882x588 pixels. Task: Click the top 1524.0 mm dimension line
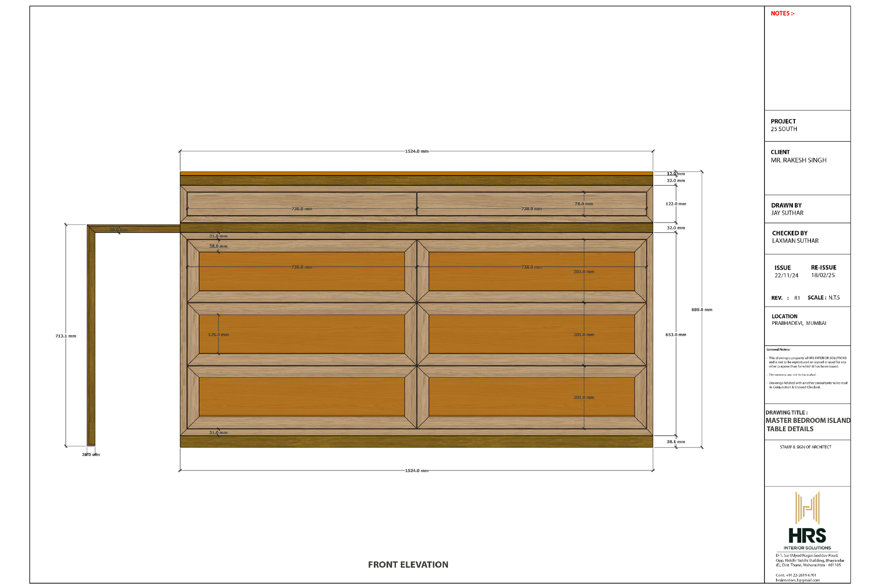[x=416, y=151]
